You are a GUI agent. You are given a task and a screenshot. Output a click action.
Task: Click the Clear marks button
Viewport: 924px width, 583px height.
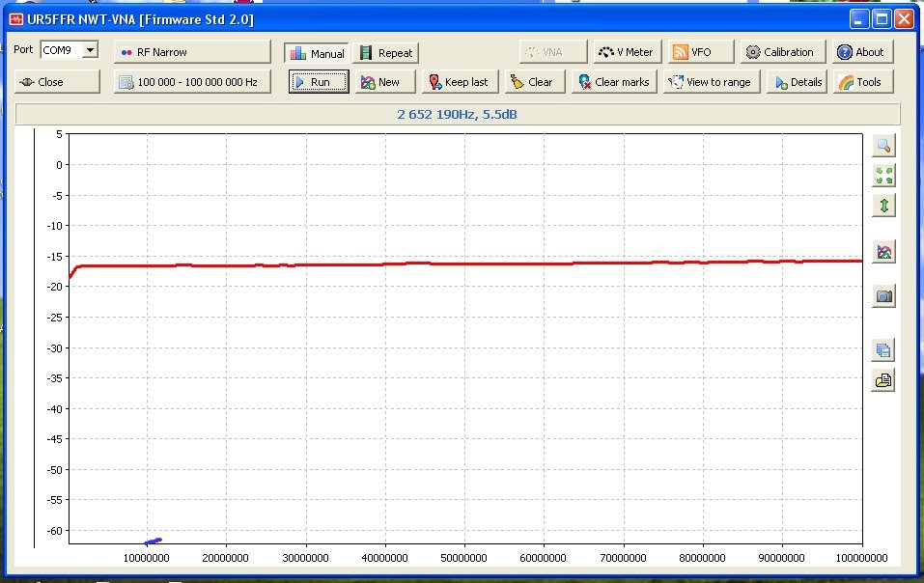[614, 82]
